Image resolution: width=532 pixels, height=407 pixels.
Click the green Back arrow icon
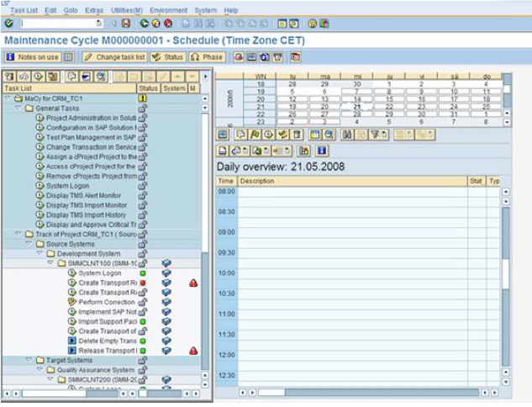click(x=145, y=24)
